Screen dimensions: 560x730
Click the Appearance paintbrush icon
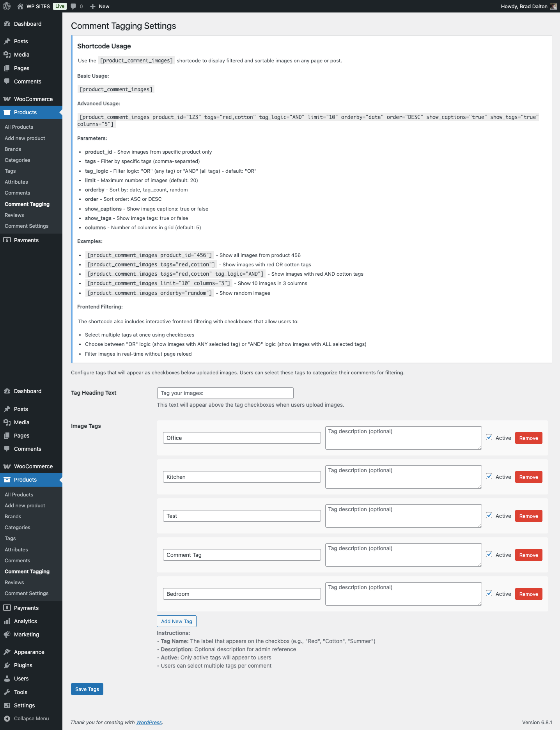7,652
